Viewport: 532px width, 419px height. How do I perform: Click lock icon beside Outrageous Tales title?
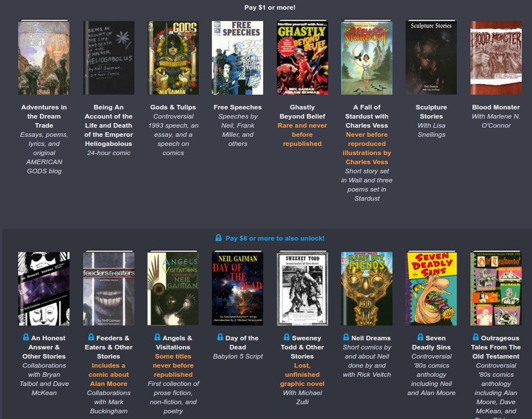tap(476, 337)
